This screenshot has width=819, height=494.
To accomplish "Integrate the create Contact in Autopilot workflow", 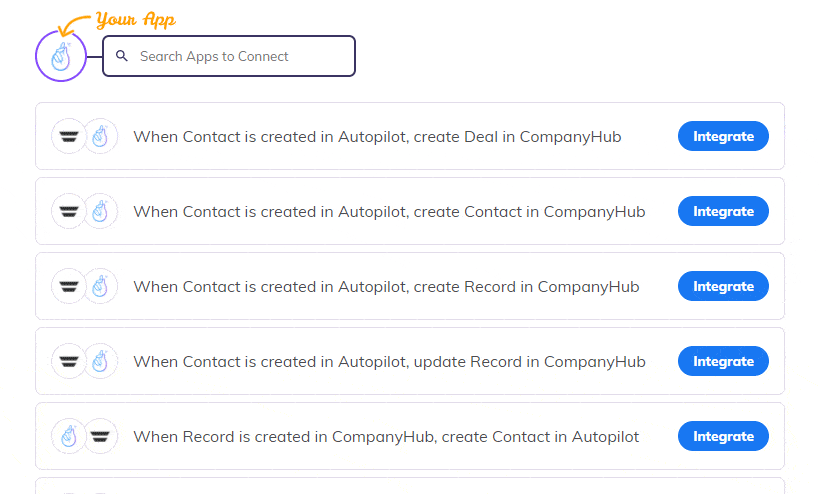I will click(723, 436).
